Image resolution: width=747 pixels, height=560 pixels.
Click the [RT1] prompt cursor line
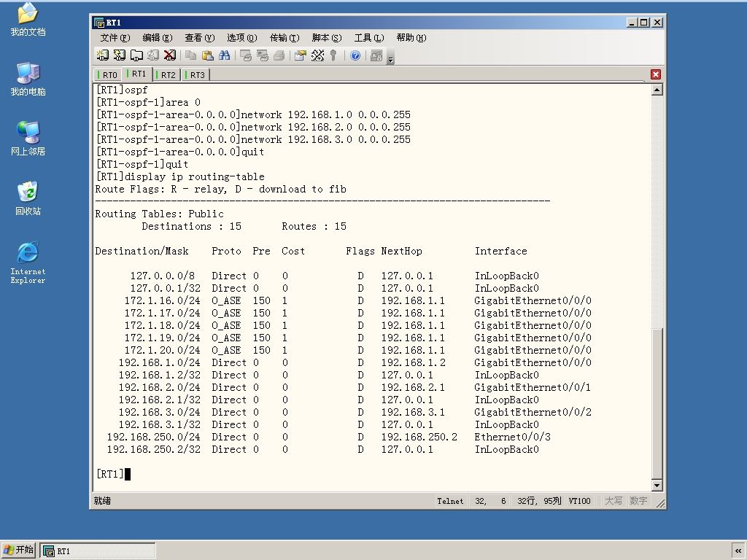point(113,474)
